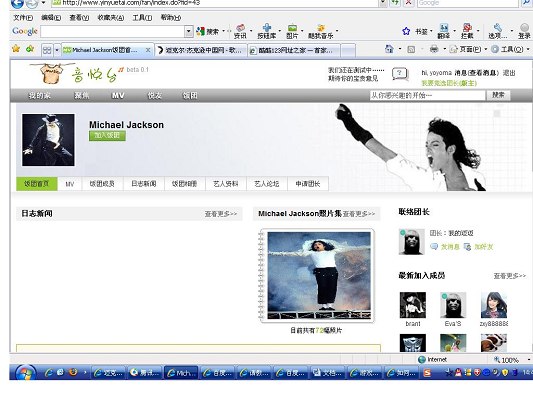Click the 加好友 add friend icon
The width and height of the screenshot is (533, 400).
(467, 247)
